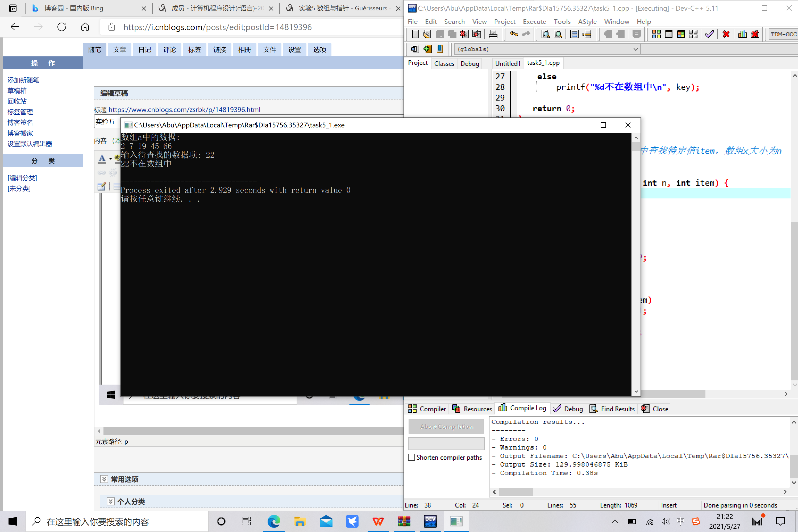This screenshot has width=798, height=532.
Task: Click the purple Syntax Check checkmark icon
Action: coord(709,34)
